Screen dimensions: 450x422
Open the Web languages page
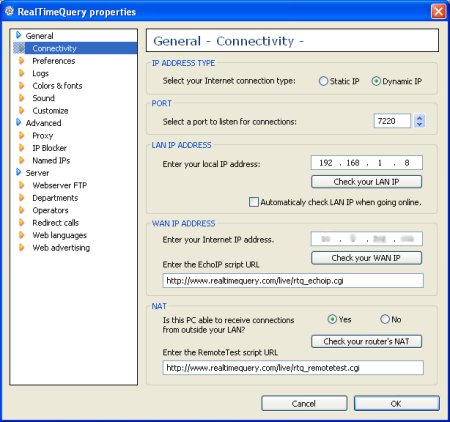pos(59,235)
